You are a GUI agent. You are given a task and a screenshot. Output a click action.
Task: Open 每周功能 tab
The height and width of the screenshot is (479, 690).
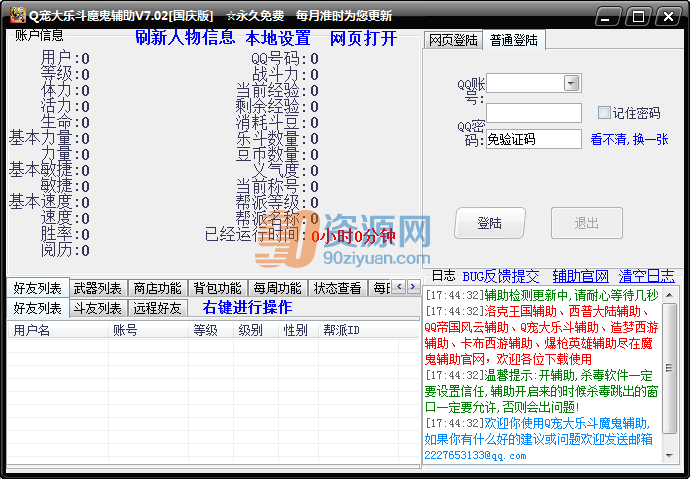277,289
